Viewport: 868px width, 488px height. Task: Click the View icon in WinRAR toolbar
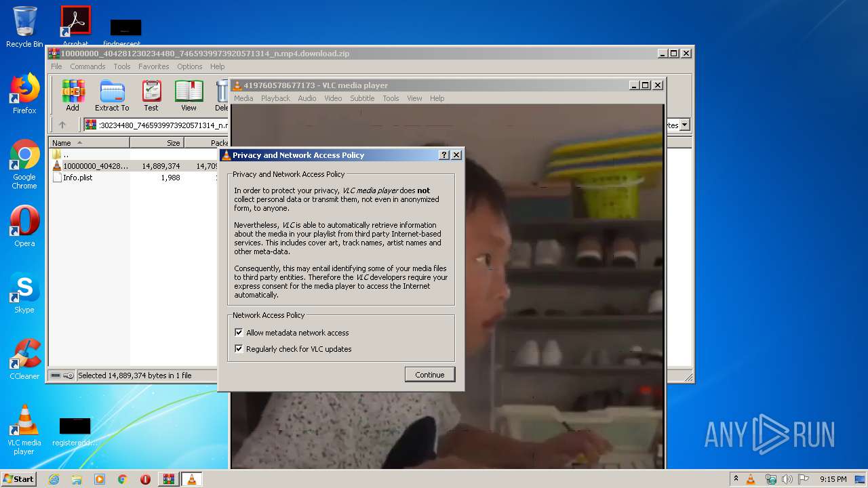[x=189, y=96]
